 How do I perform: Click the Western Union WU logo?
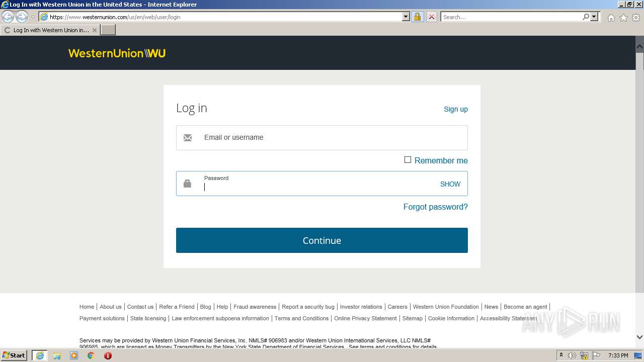(x=117, y=53)
